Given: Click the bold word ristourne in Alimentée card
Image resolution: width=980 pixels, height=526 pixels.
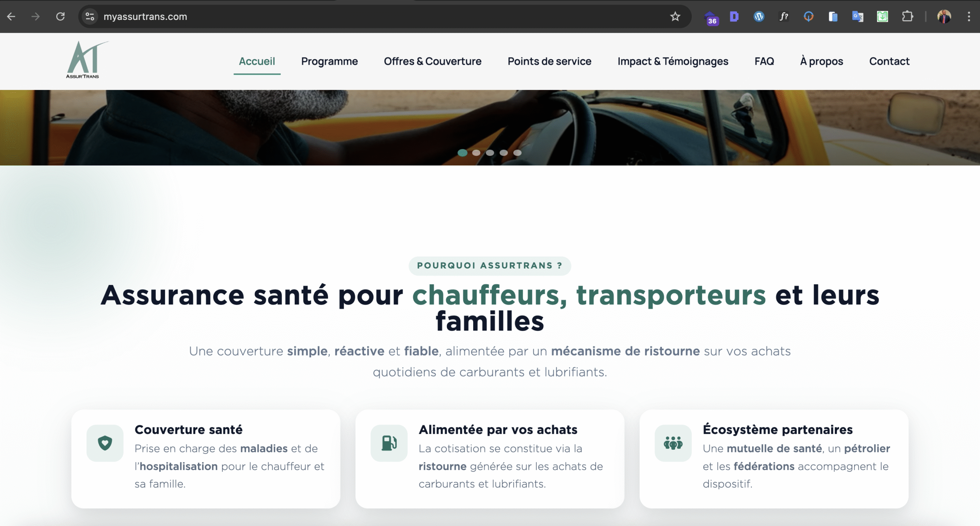Looking at the screenshot, I should coord(443,466).
